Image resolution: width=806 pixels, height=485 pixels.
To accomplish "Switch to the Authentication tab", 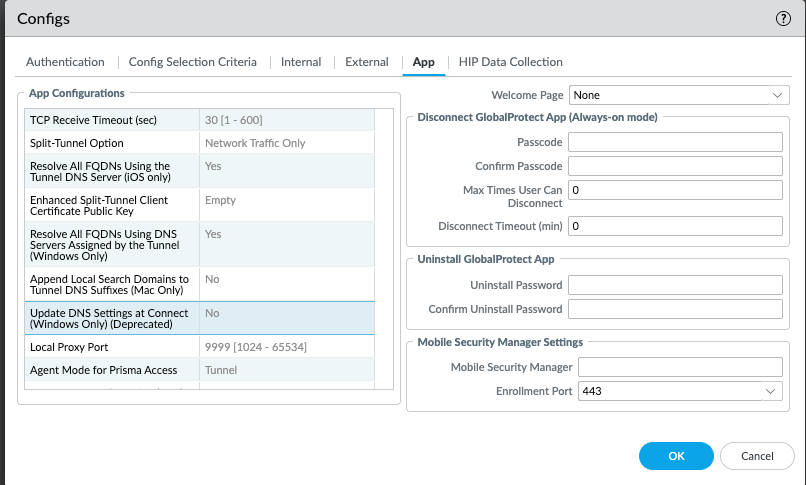I will coord(65,62).
